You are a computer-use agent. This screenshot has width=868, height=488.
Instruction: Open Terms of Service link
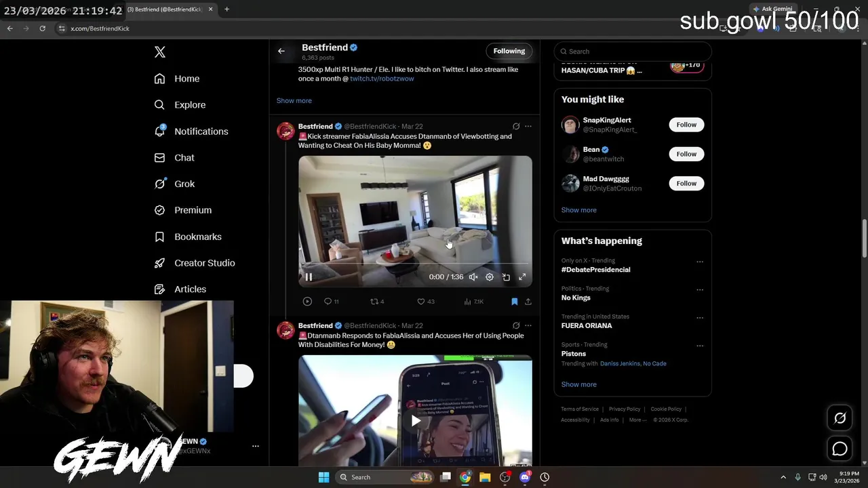[x=580, y=409]
